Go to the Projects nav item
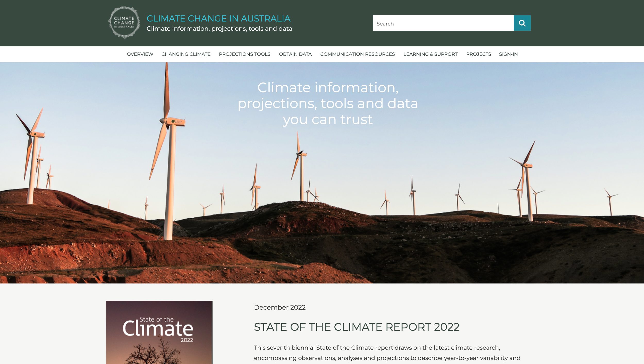Screen dimensions: 644x364 click(x=478, y=54)
